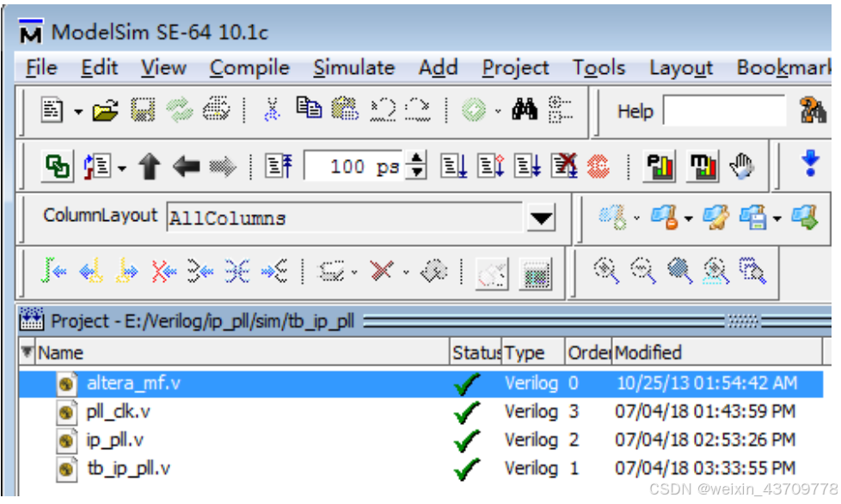Click the red Stop icon
Screen dimensions: 841x504
[599, 167]
